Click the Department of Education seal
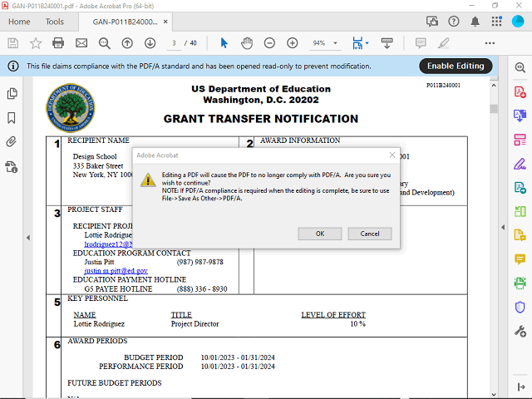Viewport: 532px width, 399px height. [70, 108]
